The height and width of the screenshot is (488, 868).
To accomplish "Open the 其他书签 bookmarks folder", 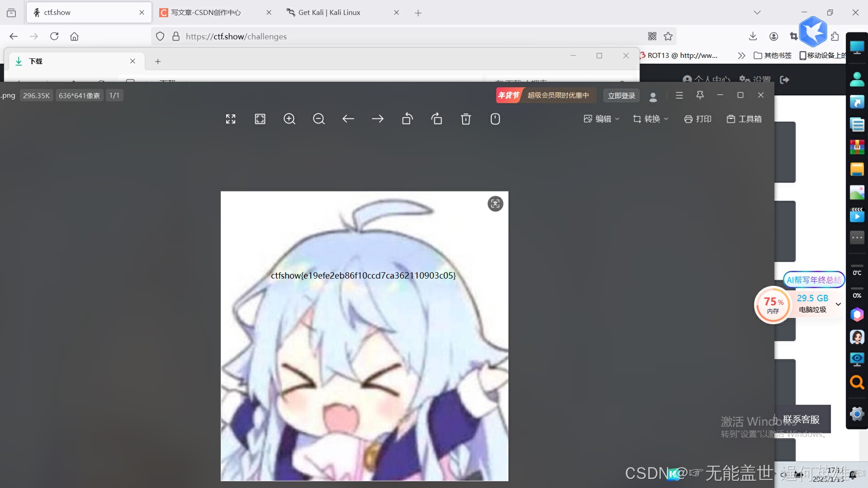I will click(x=773, y=56).
